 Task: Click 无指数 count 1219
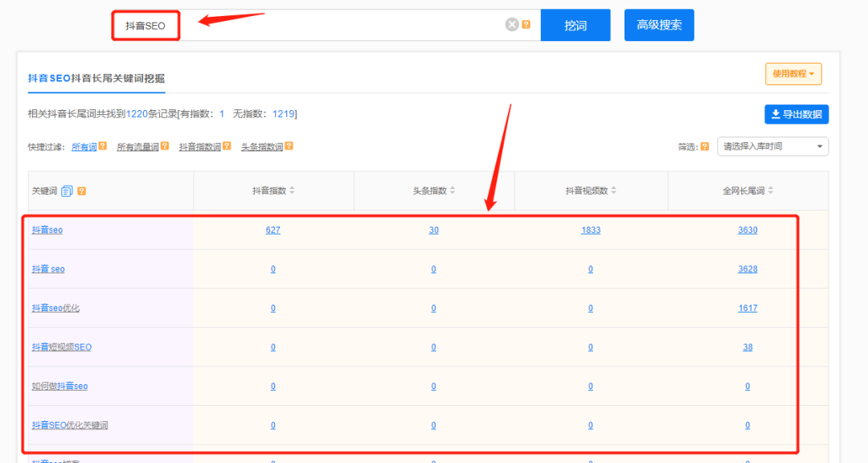[x=283, y=113]
